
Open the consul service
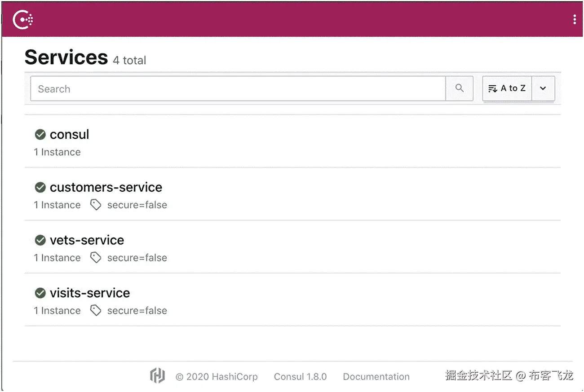[x=70, y=134]
